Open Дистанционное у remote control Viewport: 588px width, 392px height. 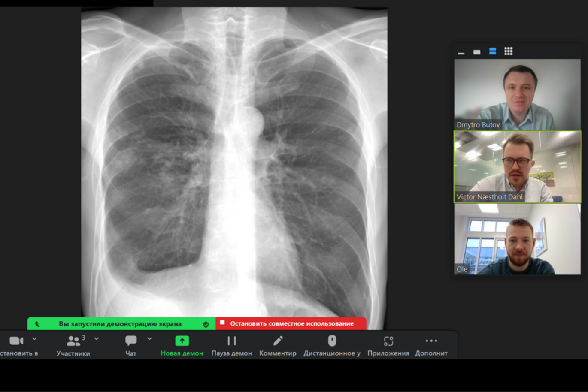coord(332,346)
